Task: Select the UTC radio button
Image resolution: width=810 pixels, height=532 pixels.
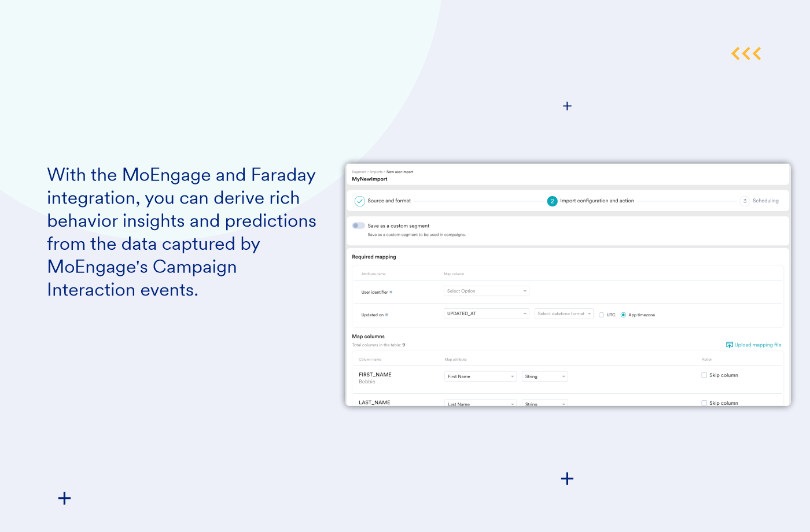Action: click(602, 315)
